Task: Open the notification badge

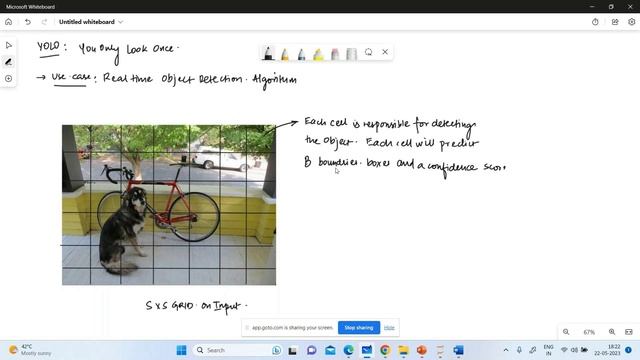Action: pyautogui.click(x=629, y=350)
